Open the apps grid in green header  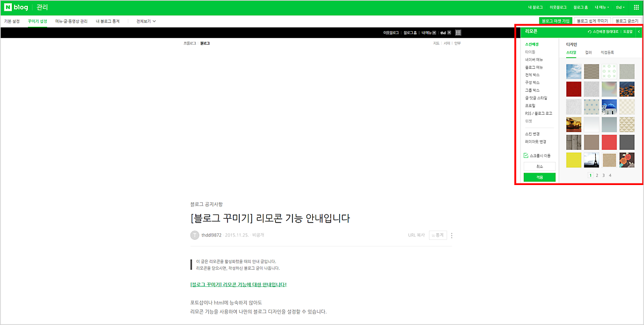pyautogui.click(x=636, y=8)
